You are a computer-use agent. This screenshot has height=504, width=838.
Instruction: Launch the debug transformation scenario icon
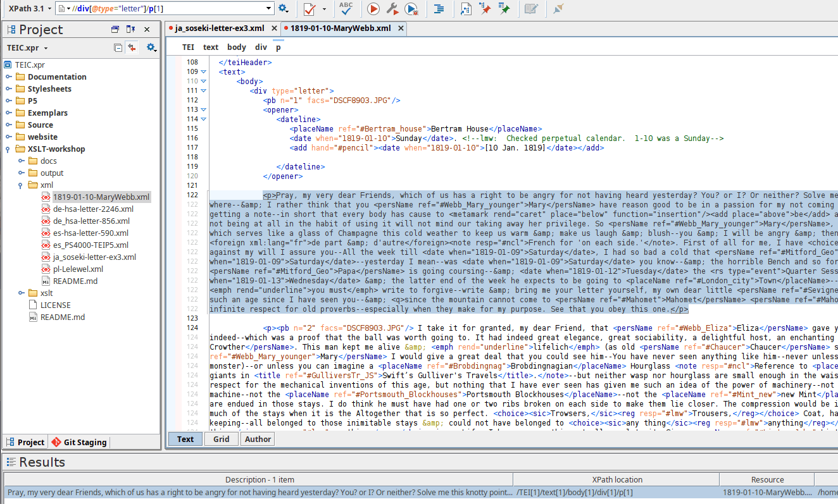(x=412, y=9)
